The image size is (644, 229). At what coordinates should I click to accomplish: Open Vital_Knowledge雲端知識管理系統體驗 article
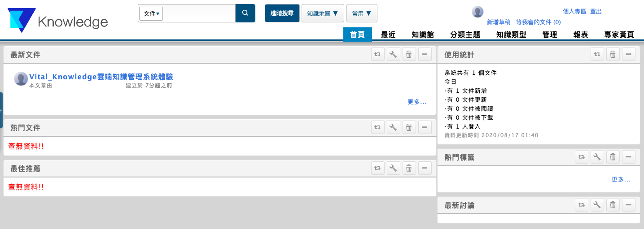101,77
